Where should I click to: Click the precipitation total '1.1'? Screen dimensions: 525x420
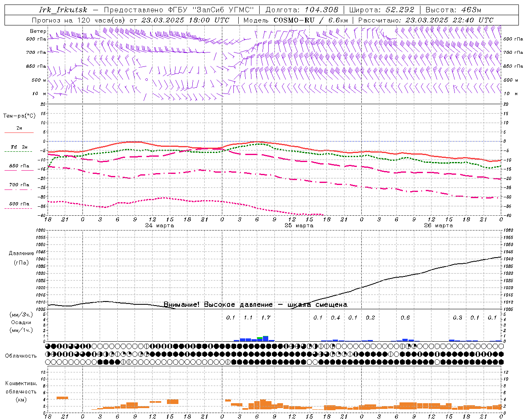pos(248,317)
